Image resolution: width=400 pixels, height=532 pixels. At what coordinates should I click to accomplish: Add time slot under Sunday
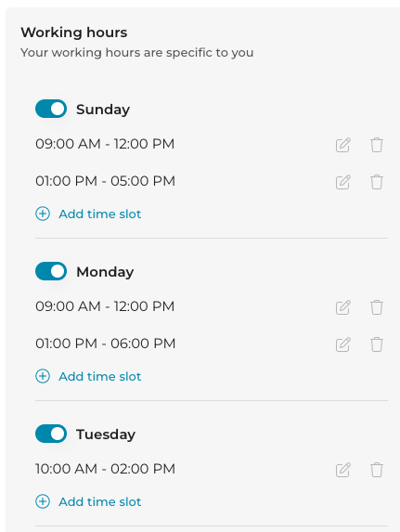(x=88, y=214)
